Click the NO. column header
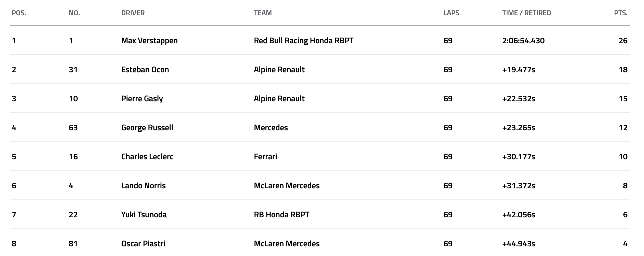This screenshot has height=256, width=644. click(74, 13)
